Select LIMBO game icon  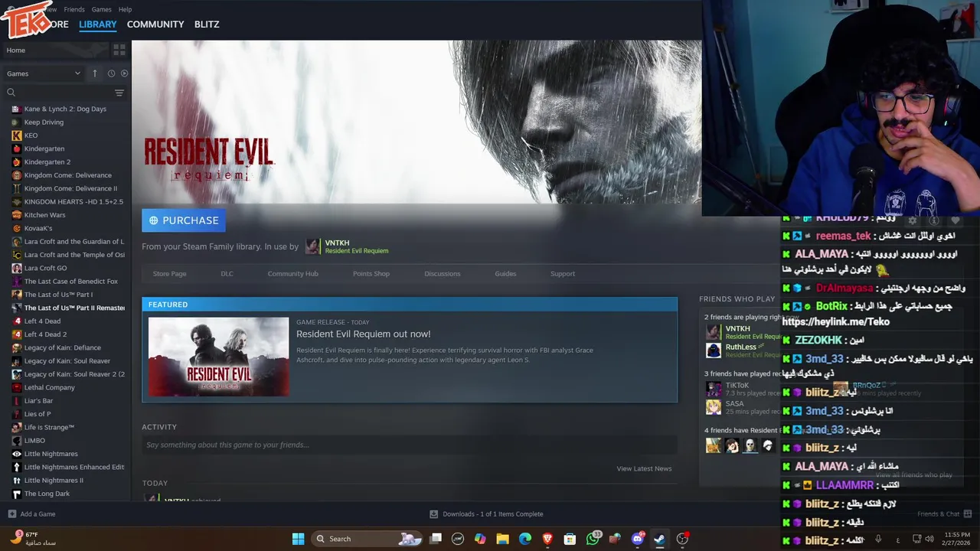(x=16, y=441)
